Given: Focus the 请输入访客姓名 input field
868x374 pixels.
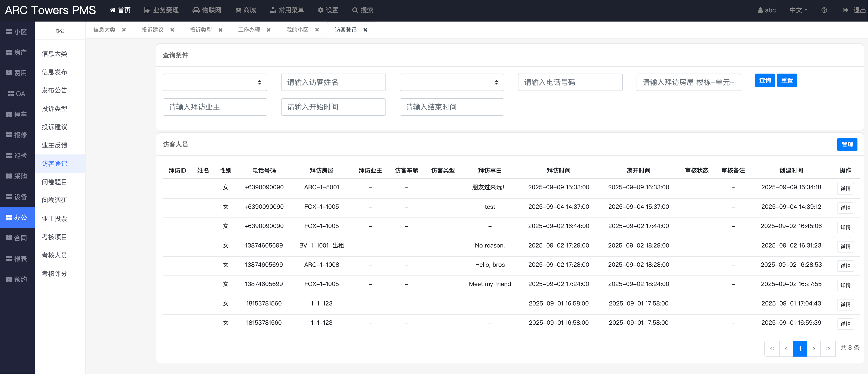Looking at the screenshot, I should pos(333,82).
